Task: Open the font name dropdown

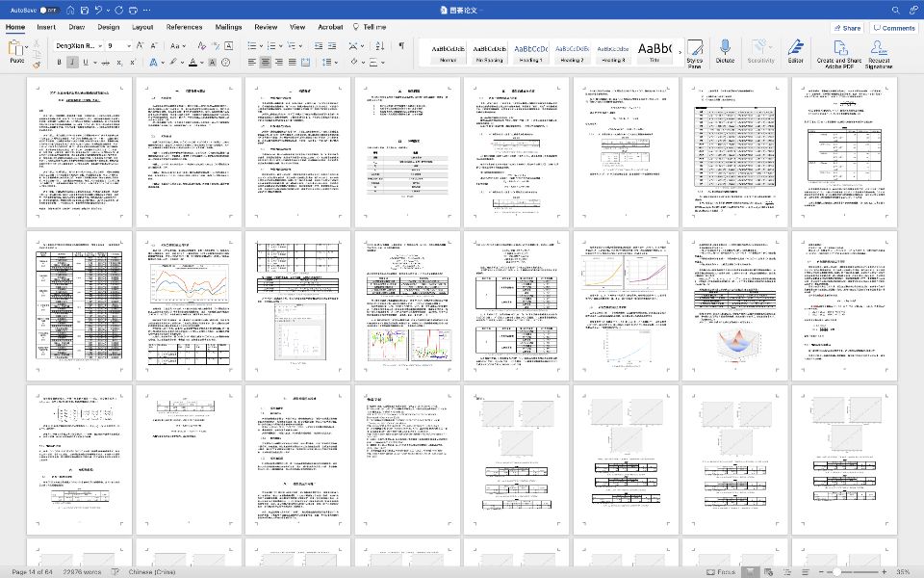Action: pos(101,46)
